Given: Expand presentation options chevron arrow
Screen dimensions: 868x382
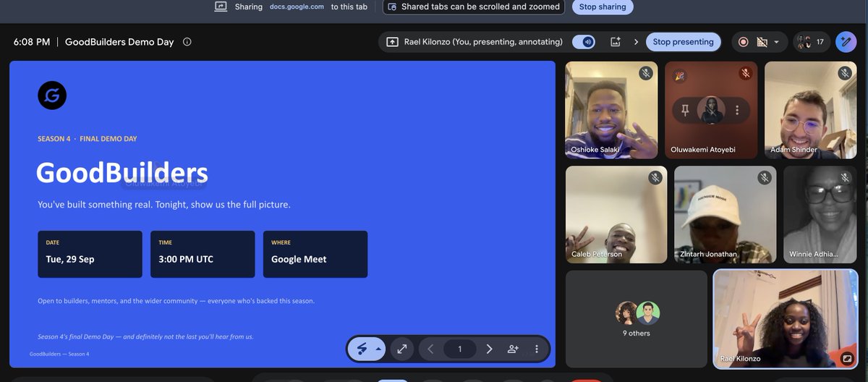Looking at the screenshot, I should 636,42.
